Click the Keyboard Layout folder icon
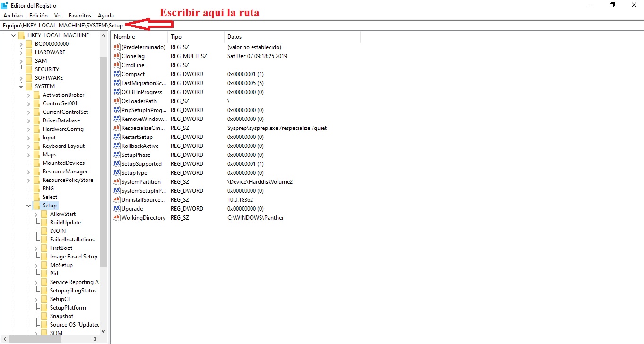The width and height of the screenshot is (644, 344). click(x=36, y=146)
